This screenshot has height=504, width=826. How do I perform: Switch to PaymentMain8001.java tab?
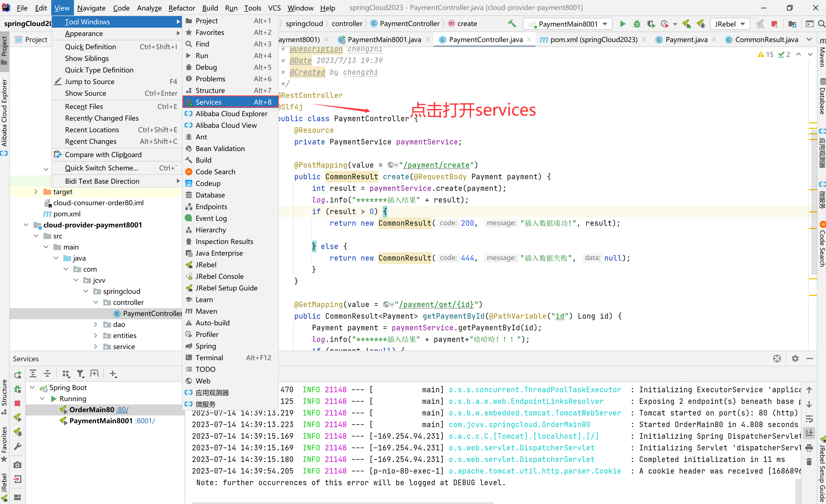(384, 40)
